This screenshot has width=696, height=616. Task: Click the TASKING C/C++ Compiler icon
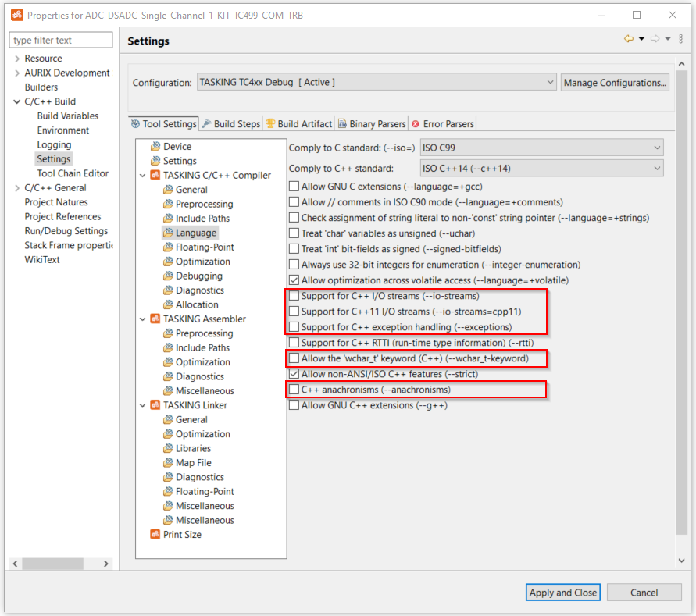pyautogui.click(x=155, y=176)
